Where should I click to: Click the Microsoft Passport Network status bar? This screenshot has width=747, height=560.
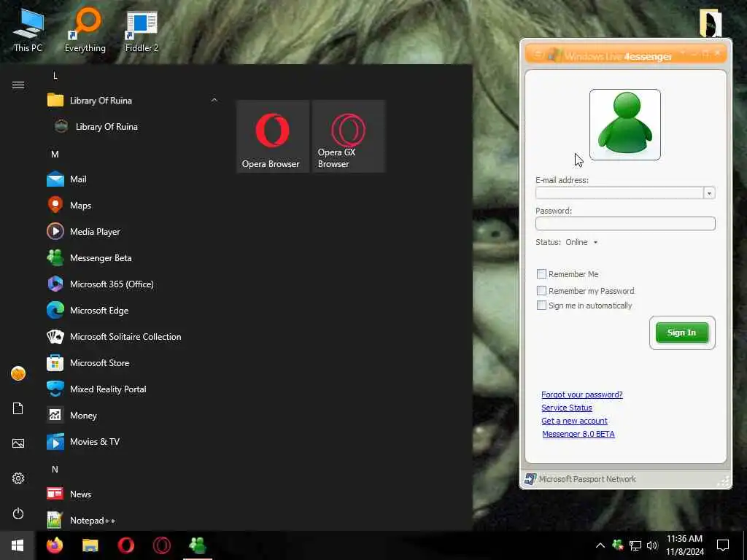point(626,479)
